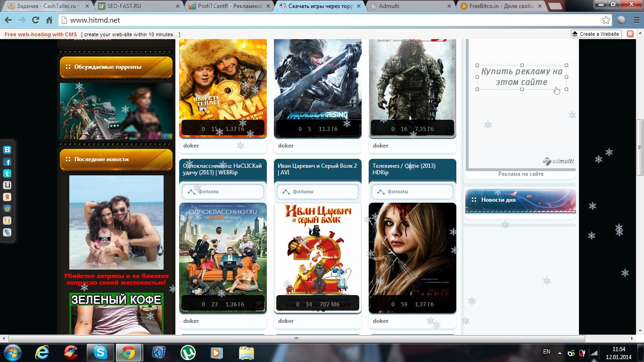644x362 pixels.
Task: Open uTorrent from the taskbar
Action: 188,352
